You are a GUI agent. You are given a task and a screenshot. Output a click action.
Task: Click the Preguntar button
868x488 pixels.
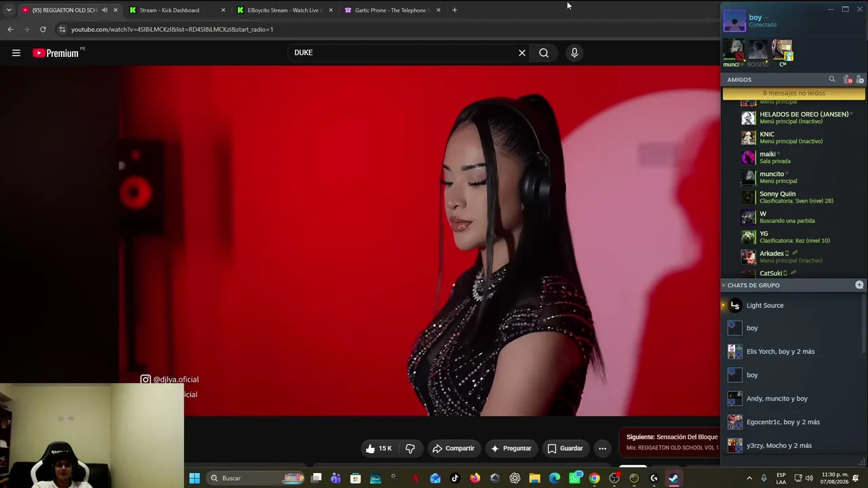click(x=511, y=448)
